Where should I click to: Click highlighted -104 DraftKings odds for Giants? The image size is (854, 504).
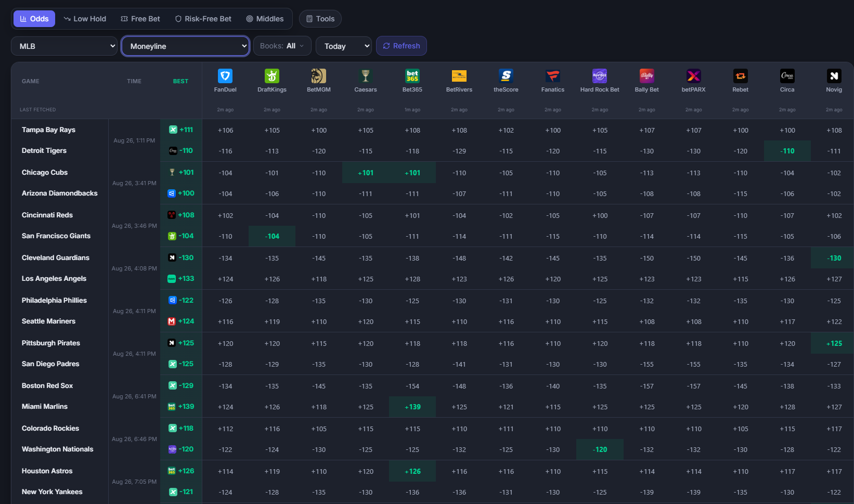[272, 236]
